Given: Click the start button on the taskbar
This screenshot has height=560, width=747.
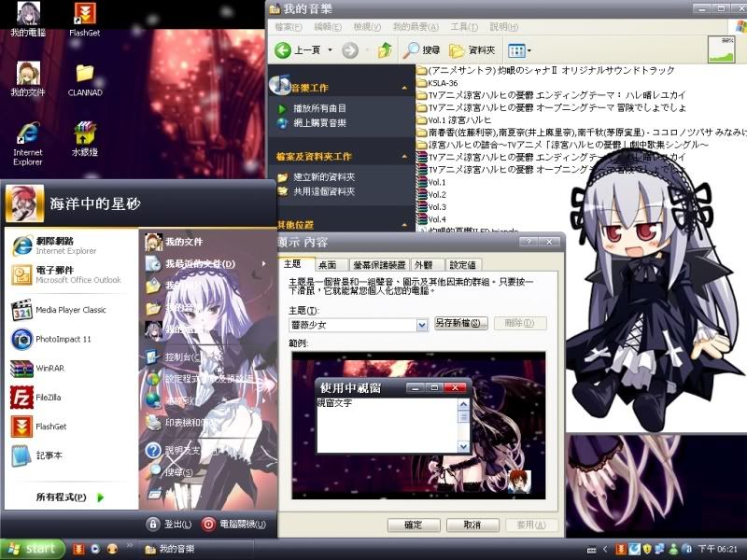Looking at the screenshot, I should 33,549.
